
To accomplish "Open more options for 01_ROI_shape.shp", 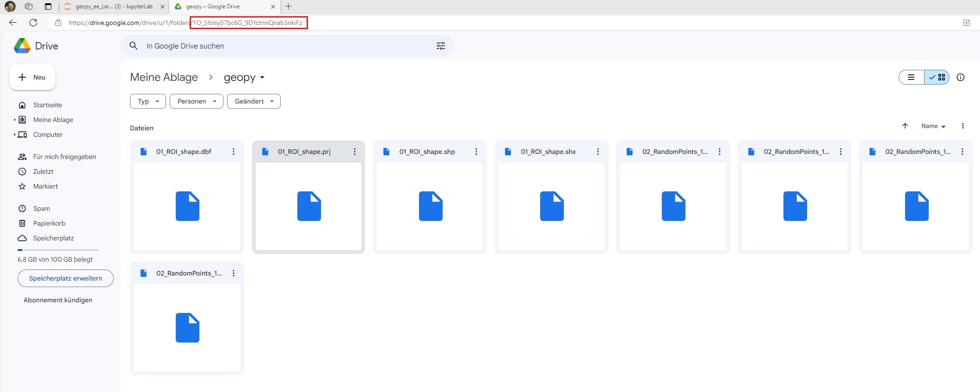I will pyautogui.click(x=476, y=152).
